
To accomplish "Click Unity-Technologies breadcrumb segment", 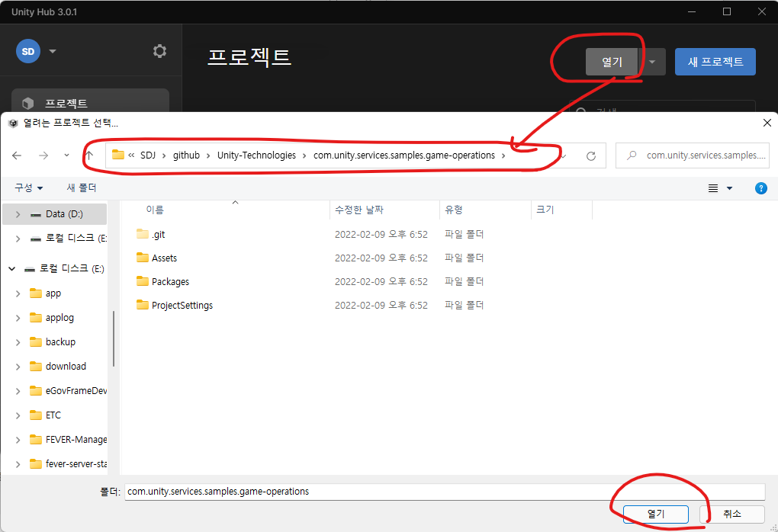I will coord(256,155).
